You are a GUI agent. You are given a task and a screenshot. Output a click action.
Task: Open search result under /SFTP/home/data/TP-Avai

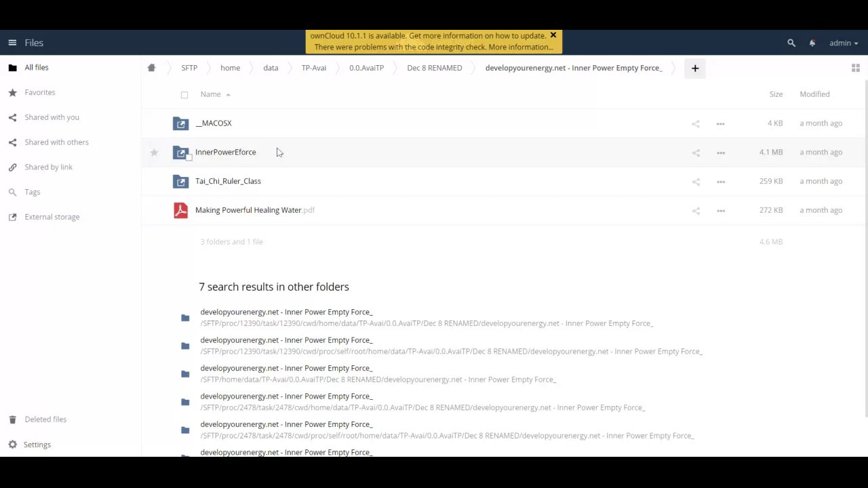point(378,373)
